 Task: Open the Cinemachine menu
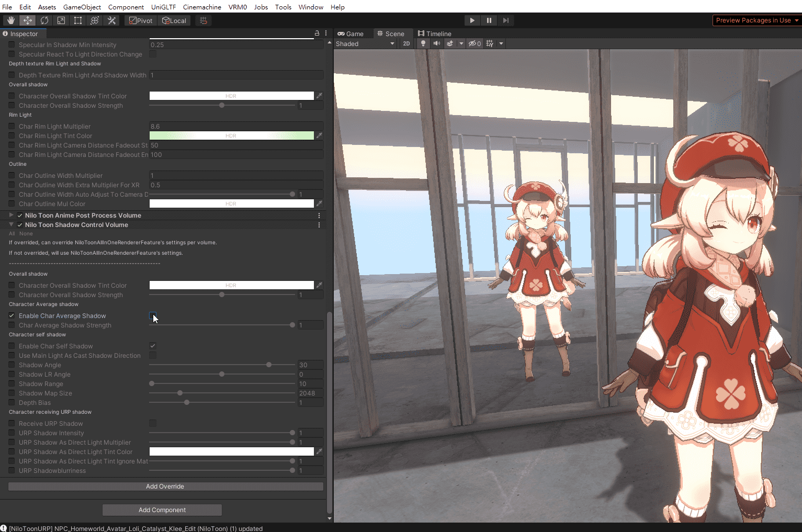pos(202,7)
